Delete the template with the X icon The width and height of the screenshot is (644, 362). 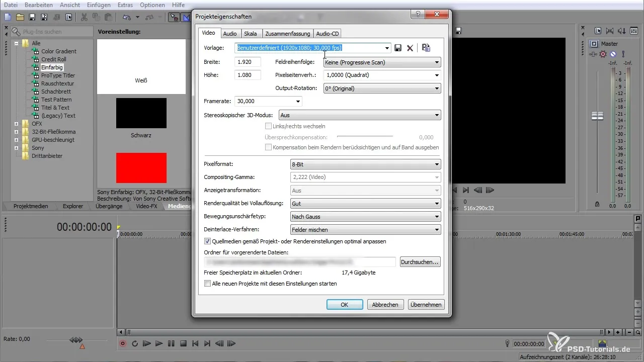click(410, 48)
